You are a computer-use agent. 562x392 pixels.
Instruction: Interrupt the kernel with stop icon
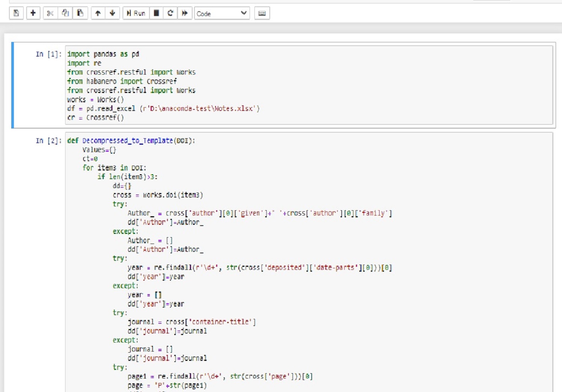[x=156, y=13]
